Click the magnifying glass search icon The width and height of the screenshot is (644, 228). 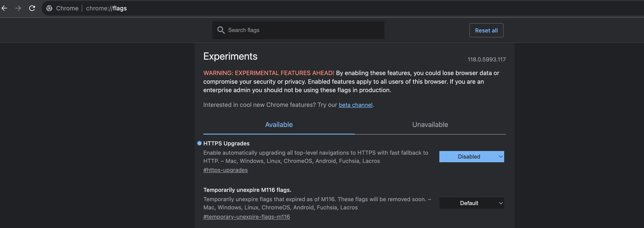coord(221,30)
